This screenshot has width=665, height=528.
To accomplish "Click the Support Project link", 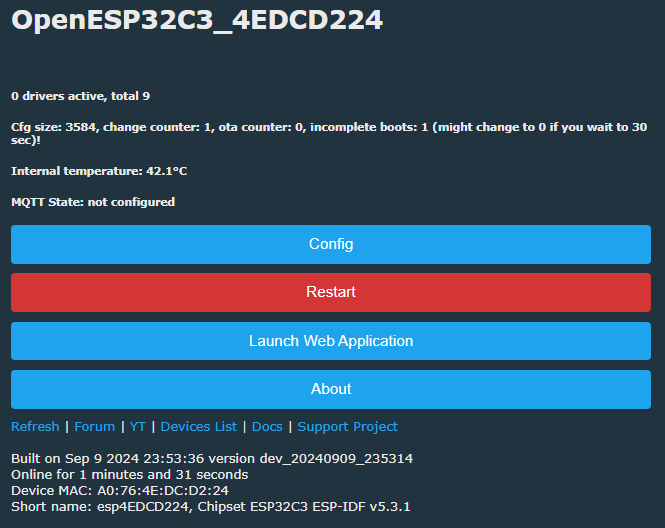I will 348,426.
